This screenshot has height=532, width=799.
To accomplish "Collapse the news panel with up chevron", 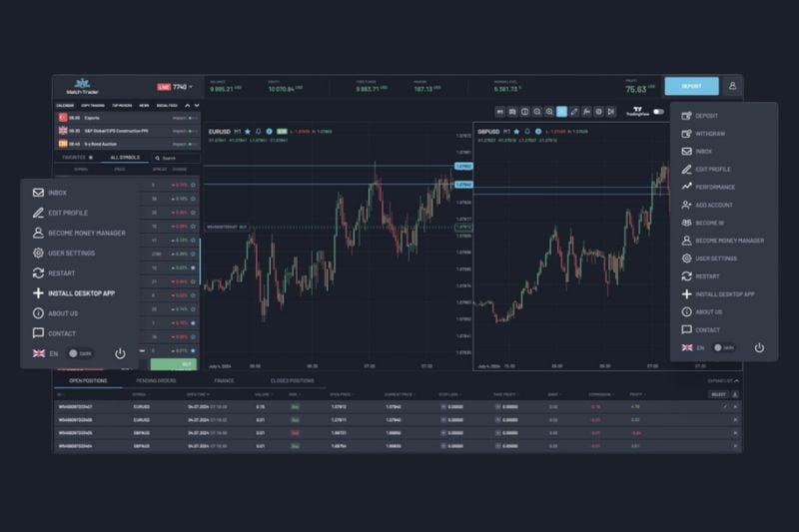I will (187, 105).
